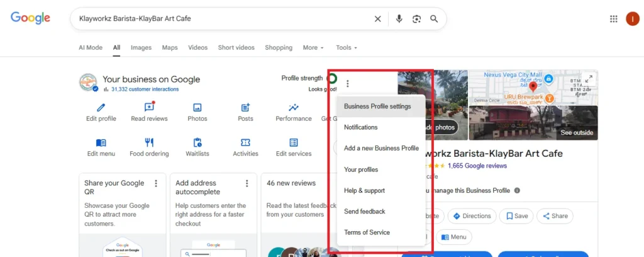
Task: Open Food ordering icon
Action: pyautogui.click(x=149, y=143)
